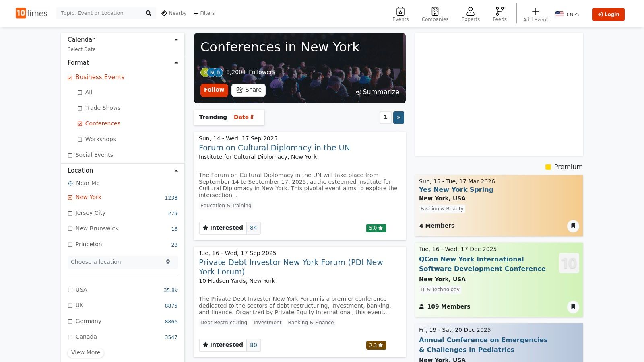Bookmark the Yes New York Spring event
The image size is (644, 362).
573,226
